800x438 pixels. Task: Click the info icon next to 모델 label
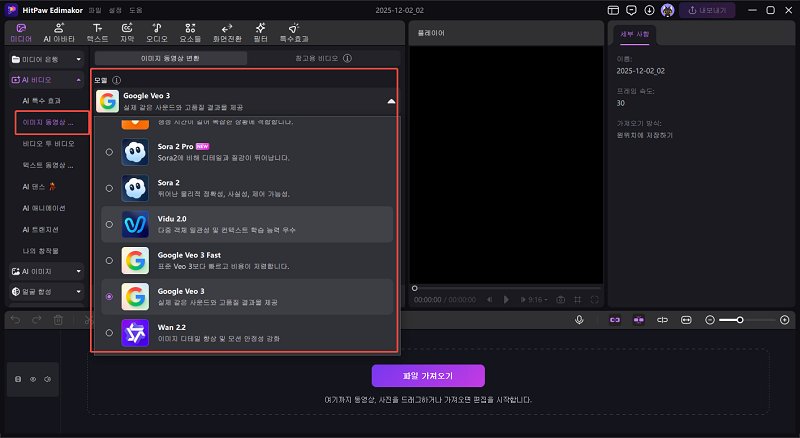pyautogui.click(x=116, y=80)
